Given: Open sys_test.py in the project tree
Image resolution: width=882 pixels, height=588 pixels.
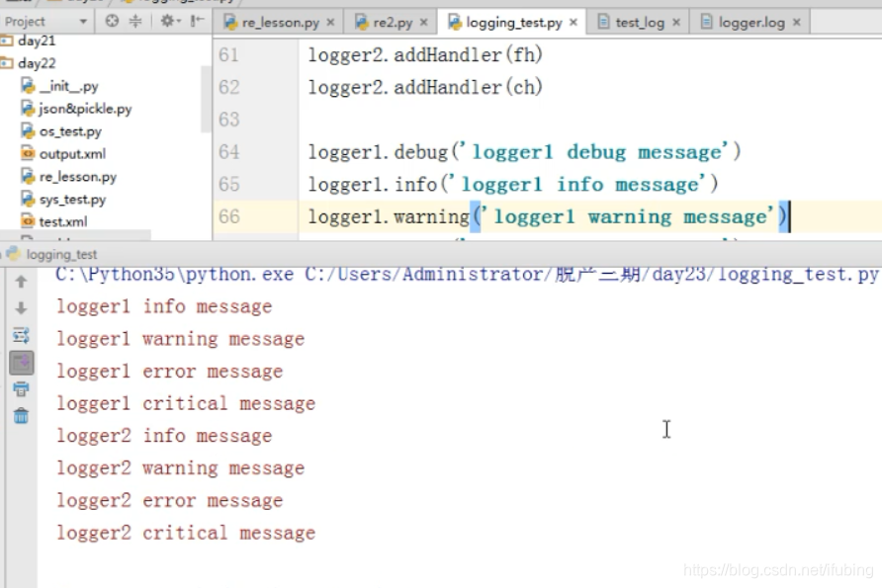Looking at the screenshot, I should (72, 199).
